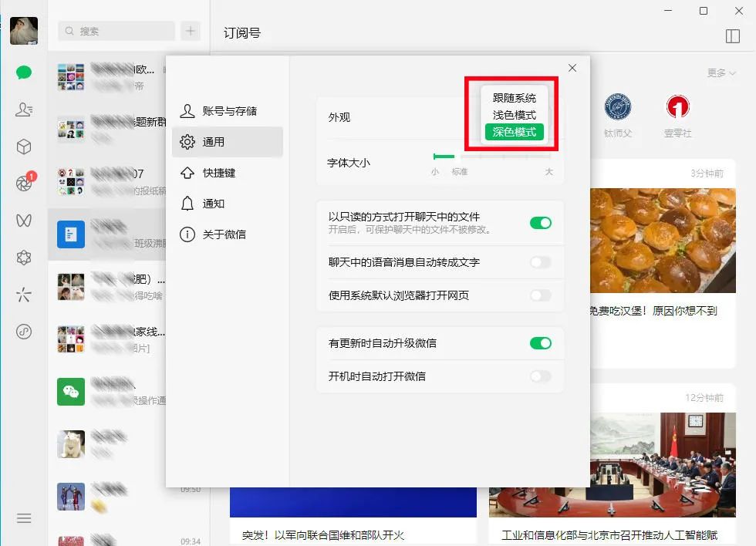Open article 突发！以军向联合国维和部队开火
Screen dimensions: 756x546
[323, 535]
